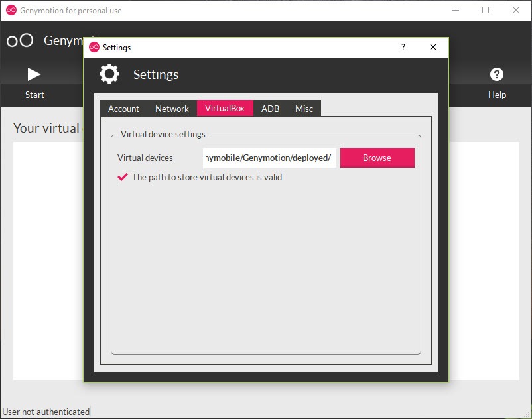The width and height of the screenshot is (532, 419).
Task: Click the Browse button for virtual devices path
Action: click(377, 158)
